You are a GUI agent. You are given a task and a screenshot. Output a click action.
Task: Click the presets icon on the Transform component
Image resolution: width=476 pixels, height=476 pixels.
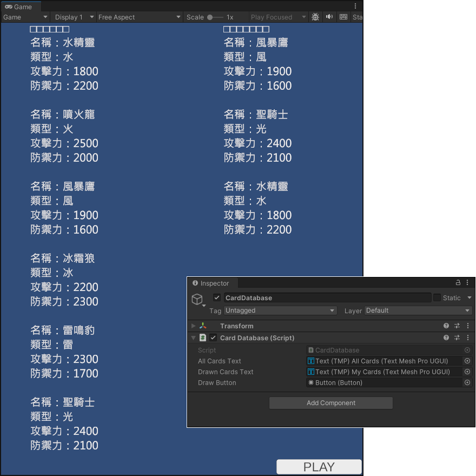click(457, 325)
